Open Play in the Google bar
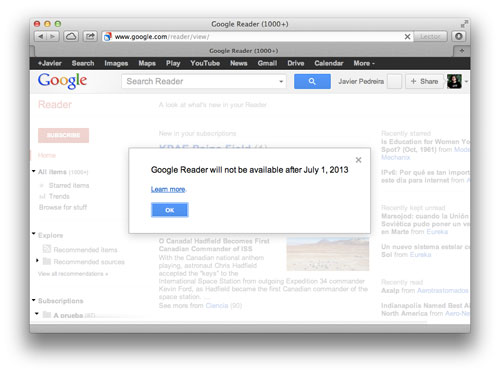Screen dimensions: 500x374 click(x=173, y=63)
